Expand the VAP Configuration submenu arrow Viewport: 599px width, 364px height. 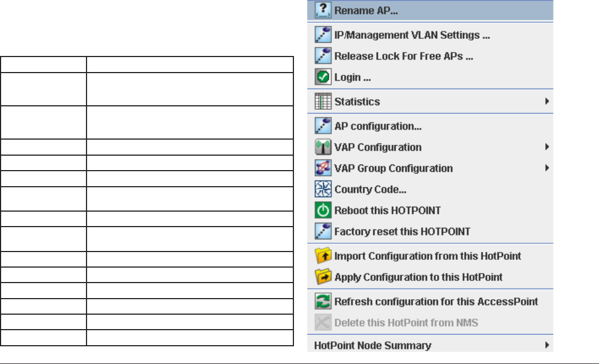(x=547, y=147)
